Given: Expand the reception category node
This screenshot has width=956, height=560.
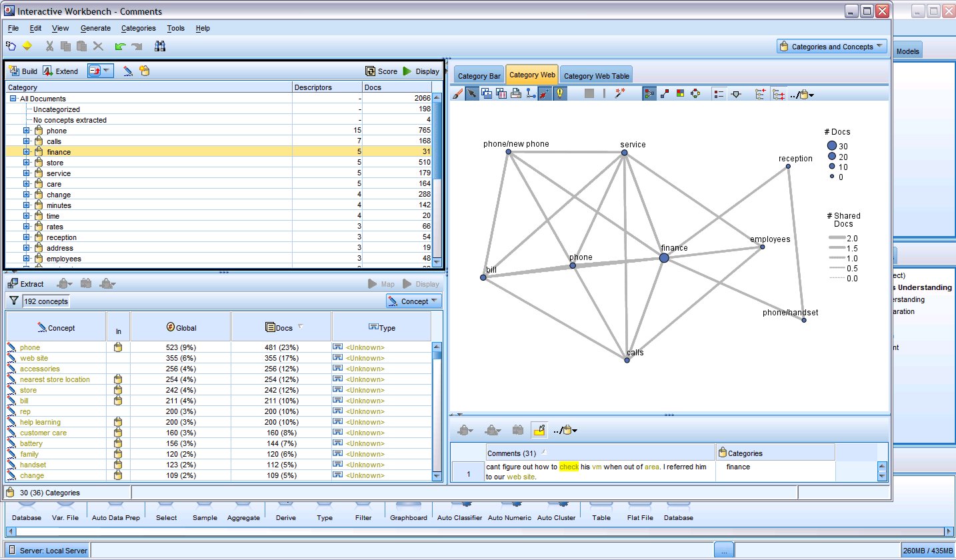Looking at the screenshot, I should [x=27, y=237].
